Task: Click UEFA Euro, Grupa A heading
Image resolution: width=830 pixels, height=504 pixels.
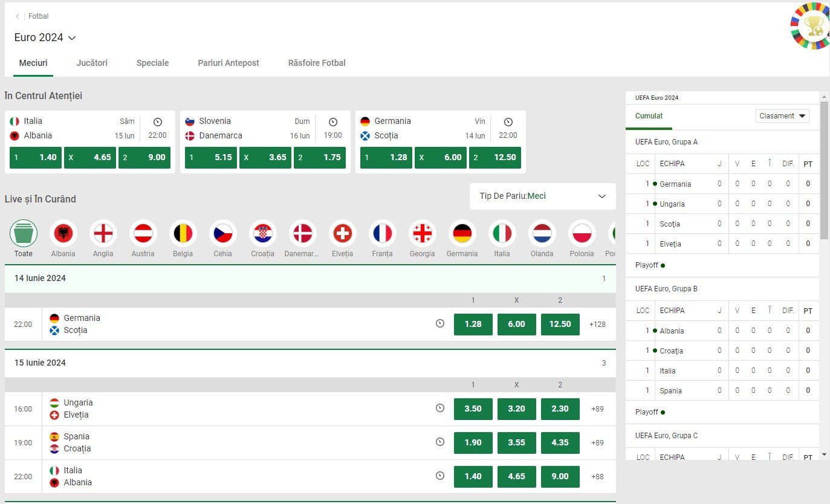Action: pos(667,142)
